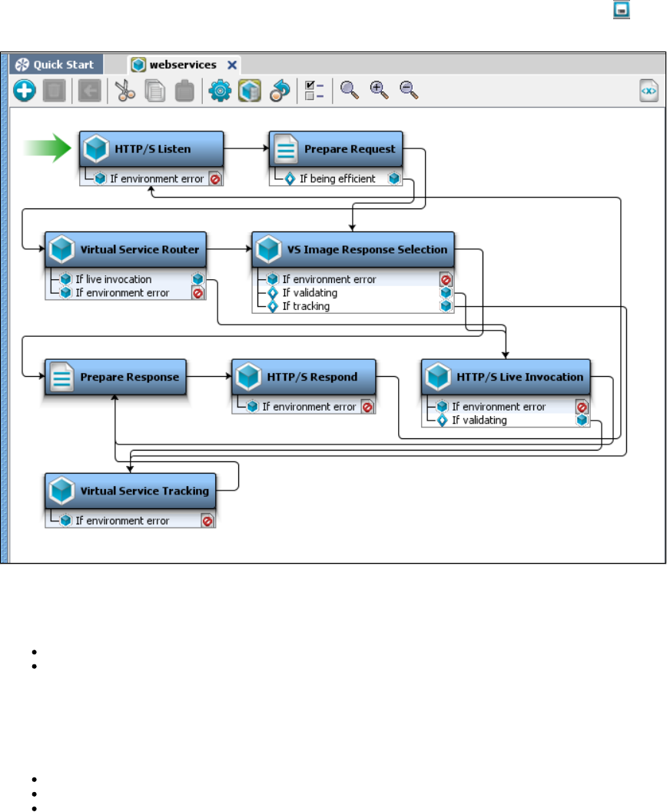
Task: Click 'If being efficient' under Prepare Request
Action: click(337, 178)
